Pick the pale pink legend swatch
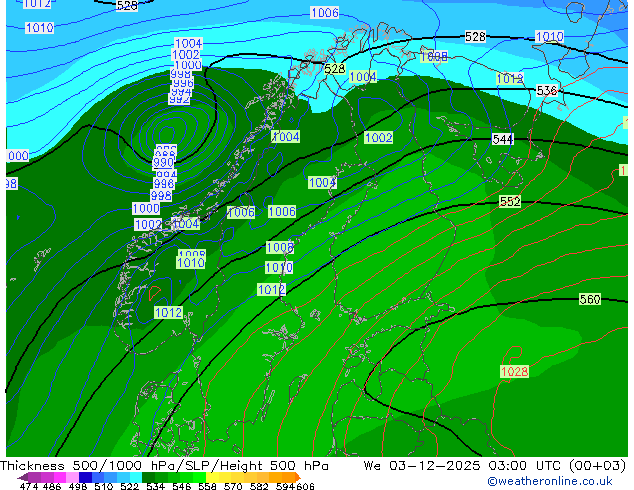This screenshot has height=490, width=634. (72, 477)
